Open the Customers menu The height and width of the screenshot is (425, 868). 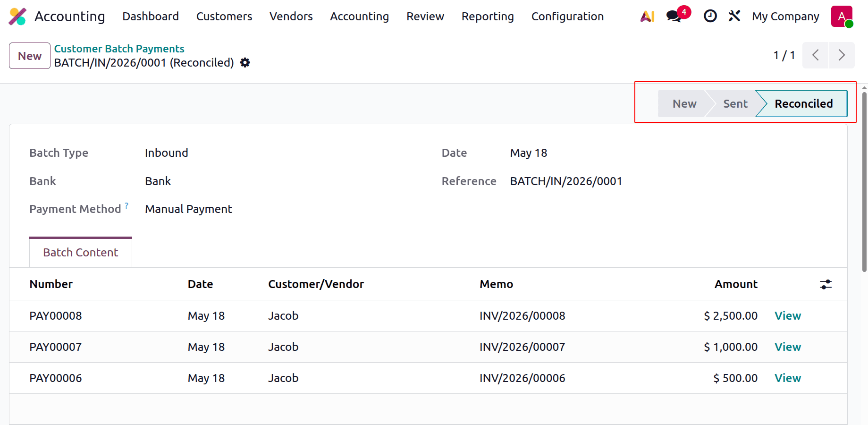[x=224, y=17]
